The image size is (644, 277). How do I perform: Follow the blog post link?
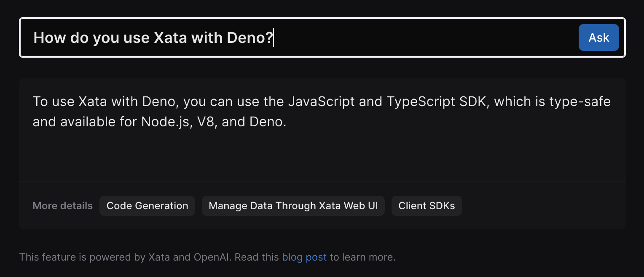point(304,257)
